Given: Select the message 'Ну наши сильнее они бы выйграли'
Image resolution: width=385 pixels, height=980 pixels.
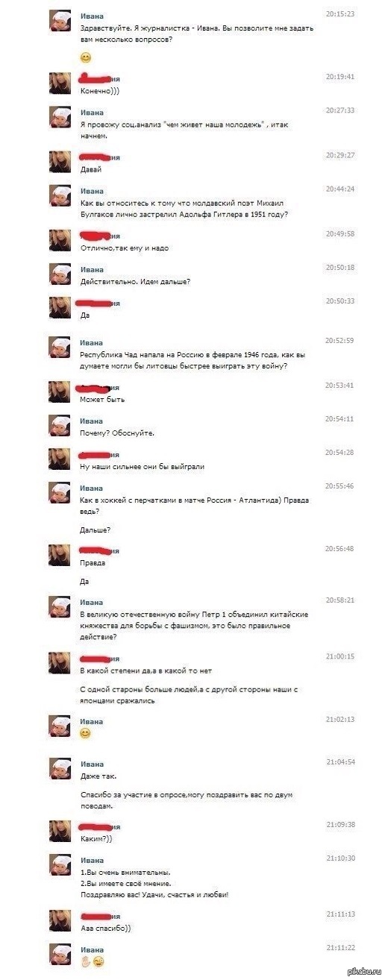Looking at the screenshot, I should click(142, 466).
